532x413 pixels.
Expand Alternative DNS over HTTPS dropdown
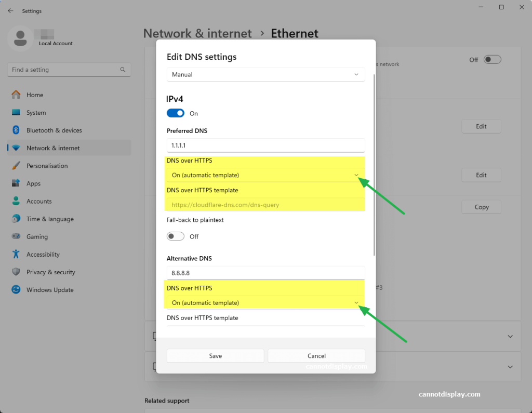[x=265, y=302]
